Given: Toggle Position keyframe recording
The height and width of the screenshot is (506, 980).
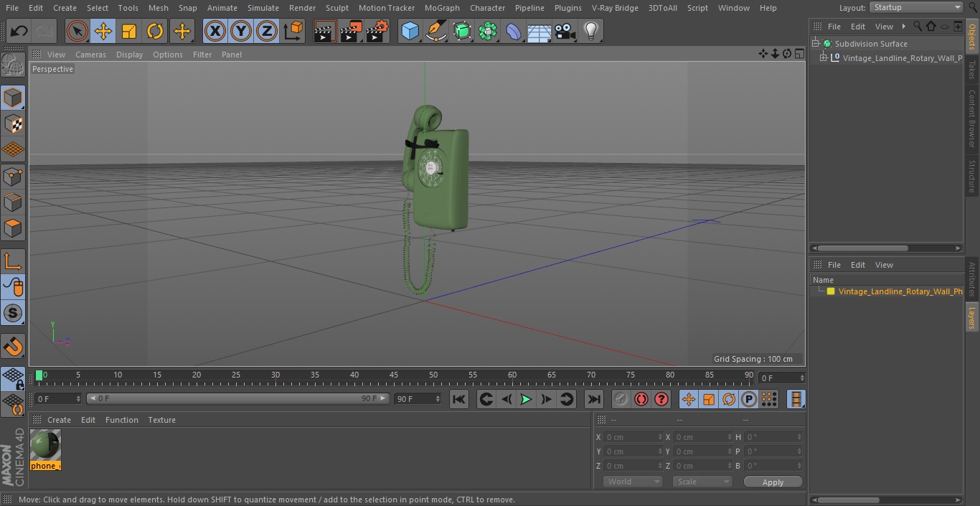Looking at the screenshot, I should [x=689, y=399].
